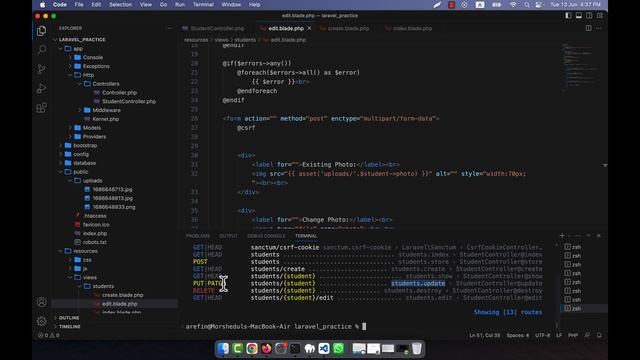The width and height of the screenshot is (640, 360).
Task: Split the editor to the right
Action: click(589, 28)
